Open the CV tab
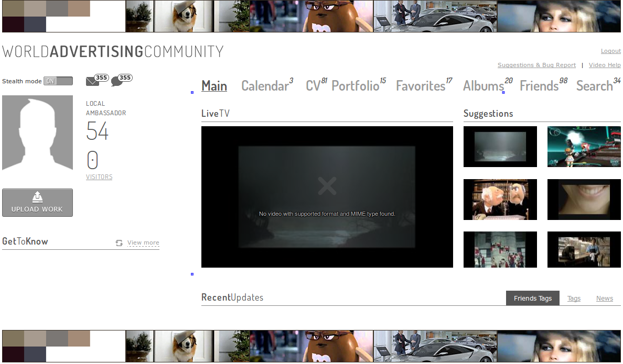The image size is (623, 364). tap(313, 86)
